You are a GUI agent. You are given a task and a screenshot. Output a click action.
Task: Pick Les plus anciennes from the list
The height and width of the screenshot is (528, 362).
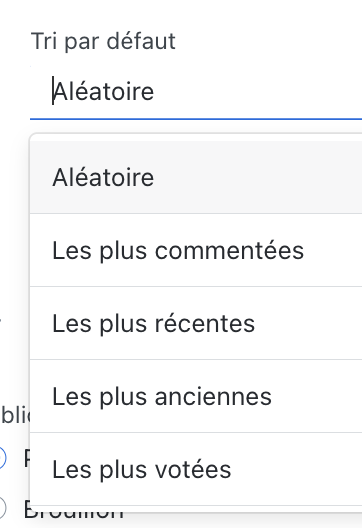tap(196, 396)
